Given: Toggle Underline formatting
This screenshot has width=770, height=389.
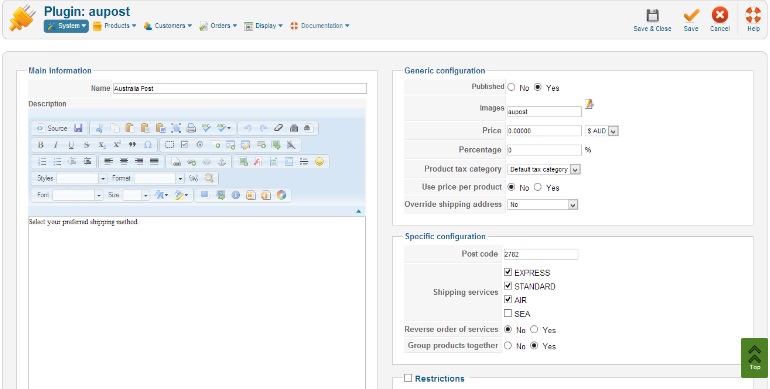Looking at the screenshot, I should [x=71, y=145].
